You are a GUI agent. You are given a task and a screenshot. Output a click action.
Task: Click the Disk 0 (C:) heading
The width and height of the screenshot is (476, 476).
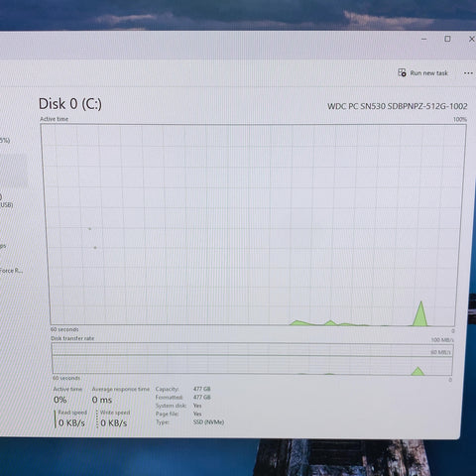click(70, 104)
